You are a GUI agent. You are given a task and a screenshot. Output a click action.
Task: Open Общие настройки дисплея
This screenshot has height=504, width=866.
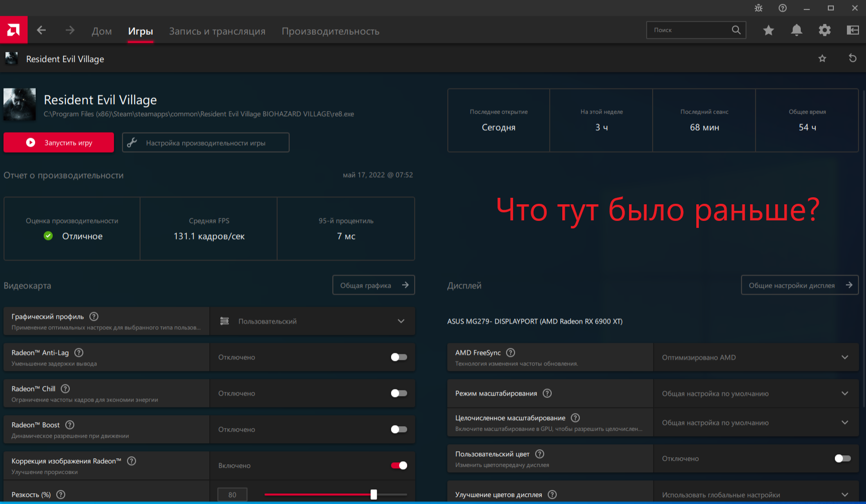click(800, 285)
